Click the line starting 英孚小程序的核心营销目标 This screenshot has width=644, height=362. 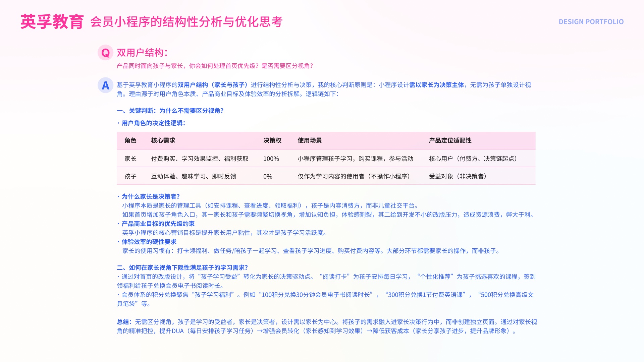coord(225,233)
